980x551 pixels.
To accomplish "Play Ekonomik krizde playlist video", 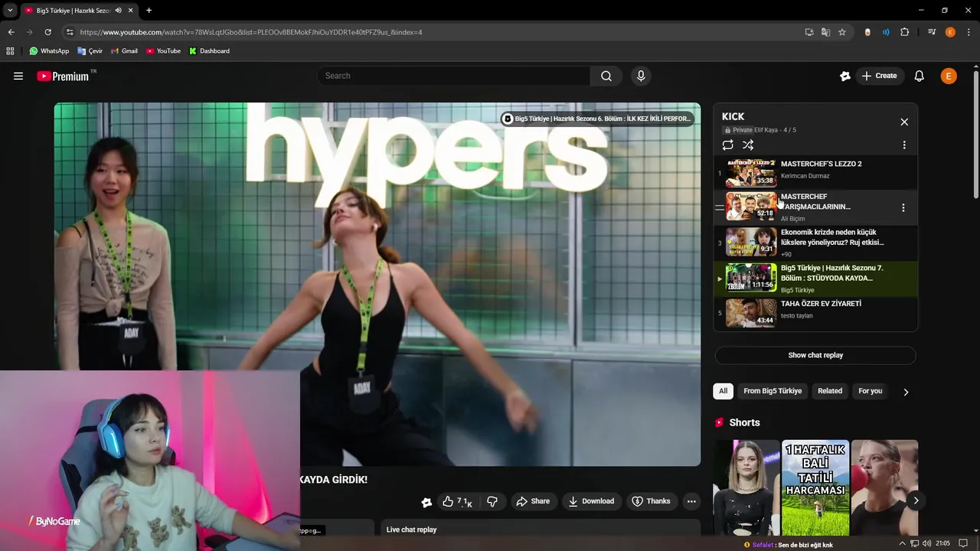I will click(815, 243).
